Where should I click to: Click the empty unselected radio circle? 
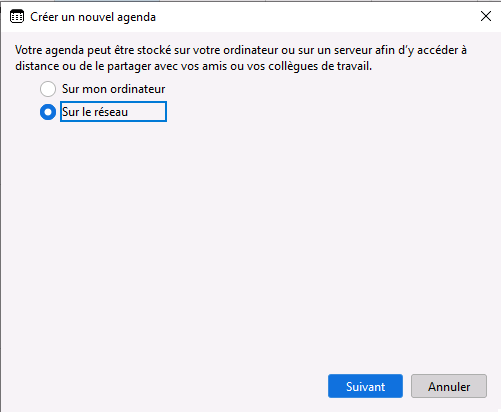48,89
